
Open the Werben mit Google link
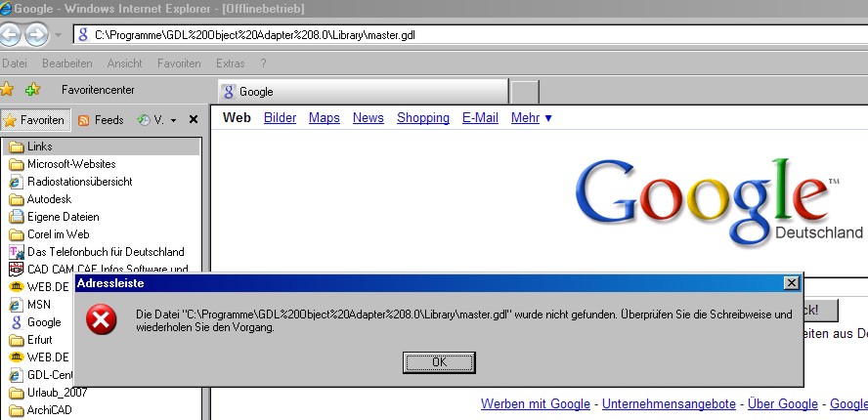pyautogui.click(x=536, y=404)
